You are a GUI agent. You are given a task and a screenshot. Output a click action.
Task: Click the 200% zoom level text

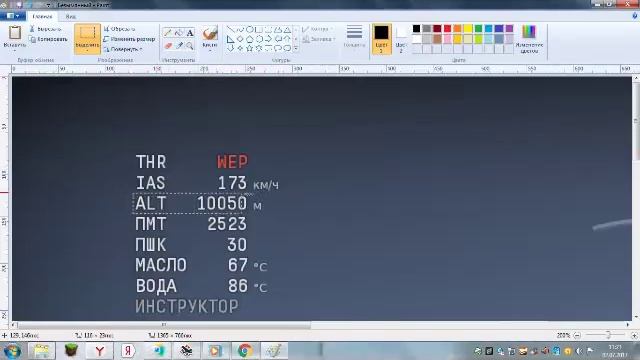[x=563, y=336]
